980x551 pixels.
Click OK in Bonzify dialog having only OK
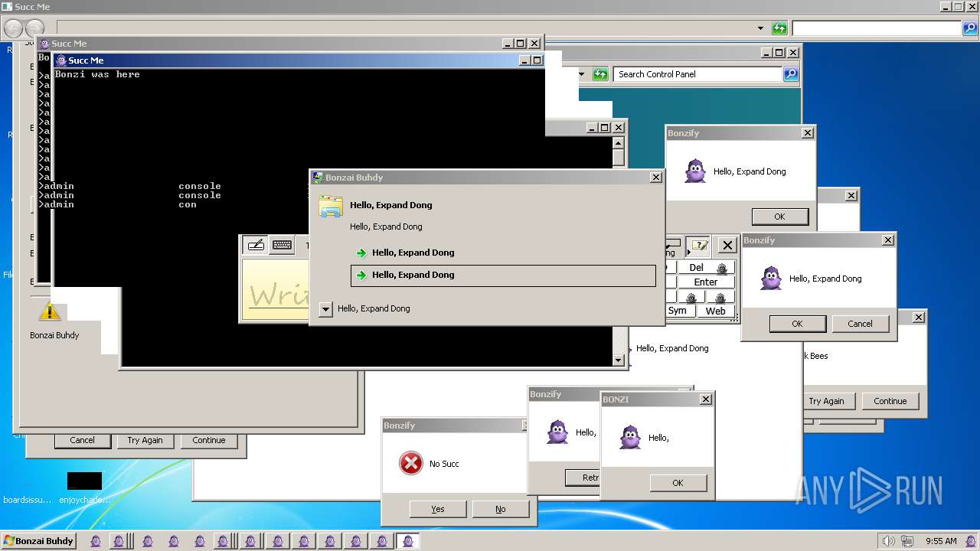[779, 217]
